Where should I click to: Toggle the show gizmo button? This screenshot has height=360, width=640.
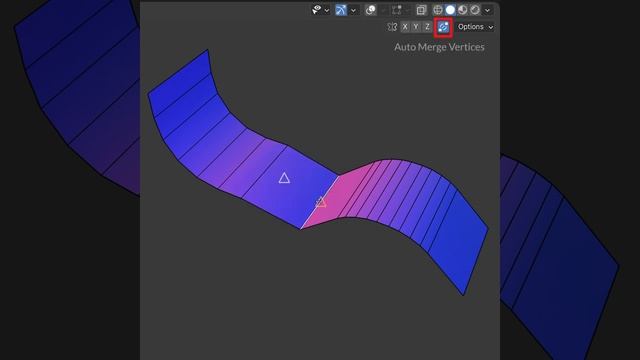point(341,10)
